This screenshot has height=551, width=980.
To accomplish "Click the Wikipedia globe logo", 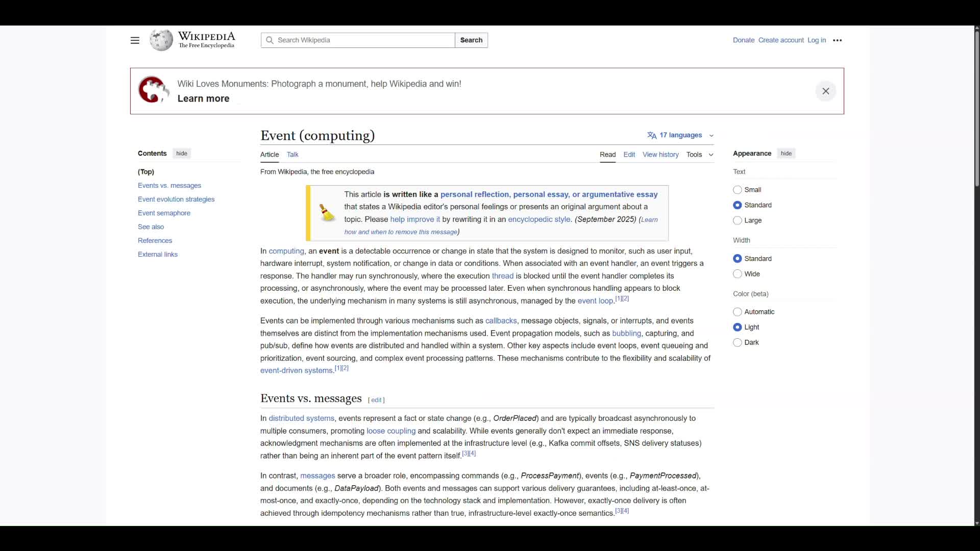I will 161,40.
